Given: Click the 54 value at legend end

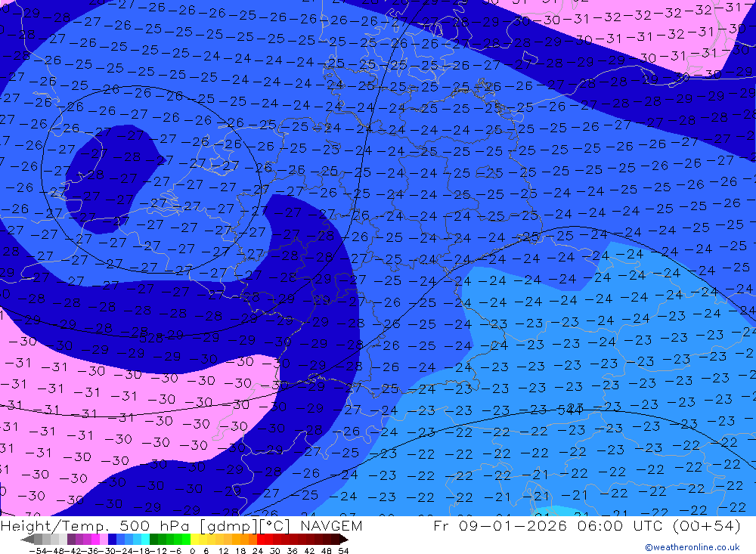Looking at the screenshot, I should click(342, 551).
